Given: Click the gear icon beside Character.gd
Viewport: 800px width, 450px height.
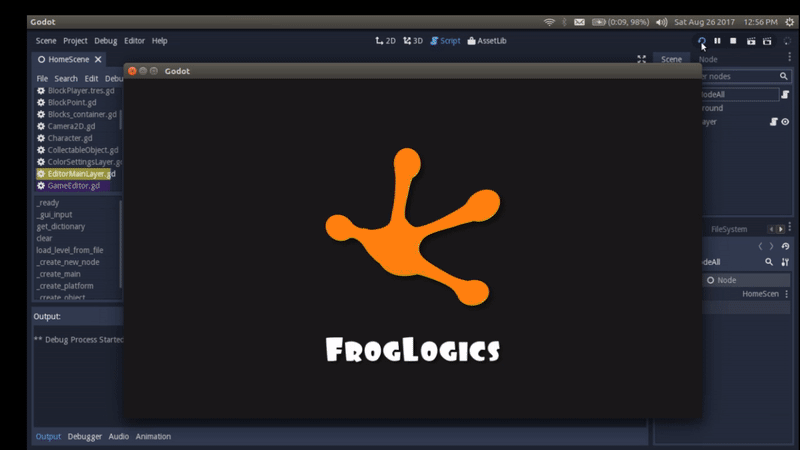Looking at the screenshot, I should (41, 138).
